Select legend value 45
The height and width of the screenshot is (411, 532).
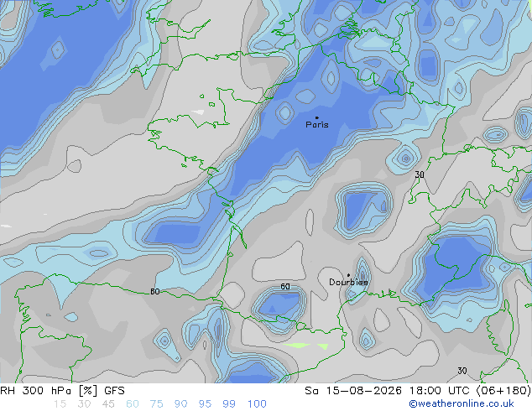point(108,404)
